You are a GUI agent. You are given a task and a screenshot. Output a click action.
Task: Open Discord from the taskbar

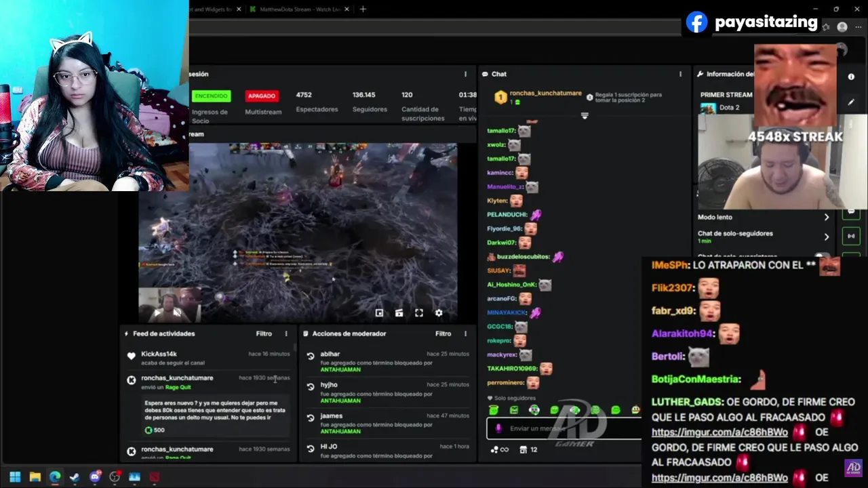click(95, 477)
